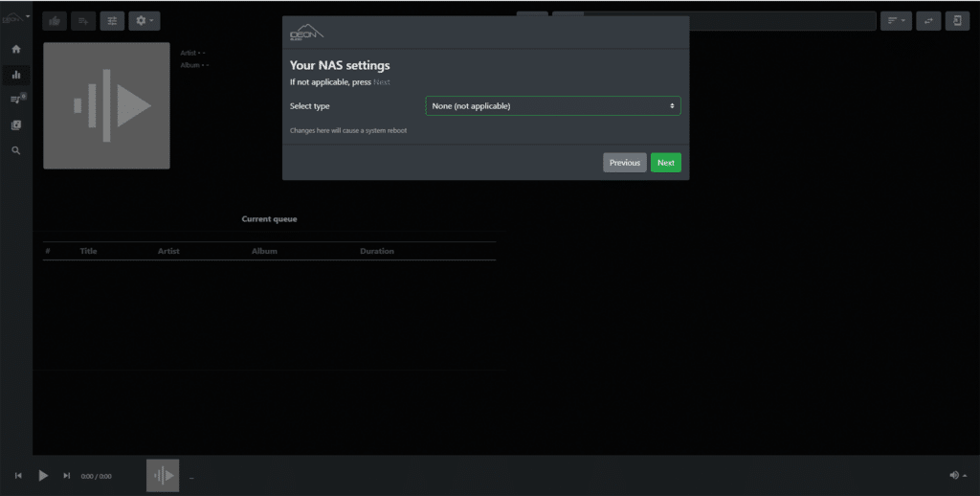The image size is (980, 496).
Task: Click the add-to-playlist toolbar icon
Action: (83, 20)
